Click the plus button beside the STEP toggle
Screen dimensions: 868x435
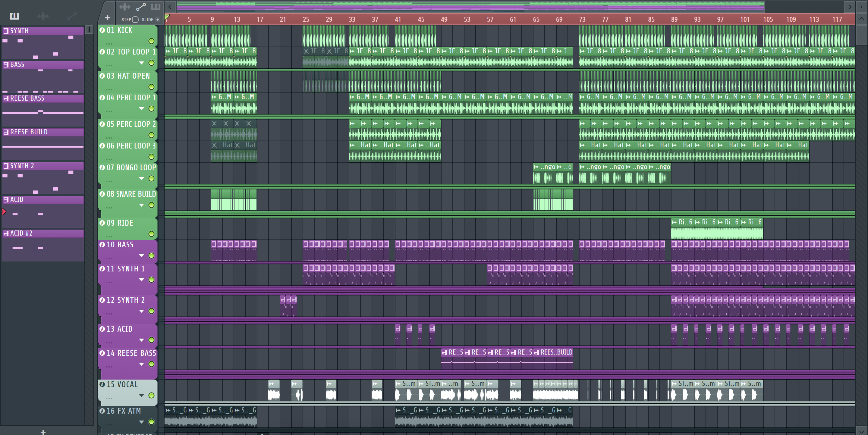pos(108,18)
